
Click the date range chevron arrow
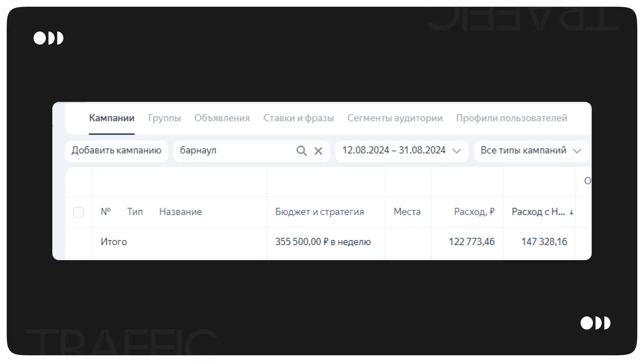pos(456,151)
